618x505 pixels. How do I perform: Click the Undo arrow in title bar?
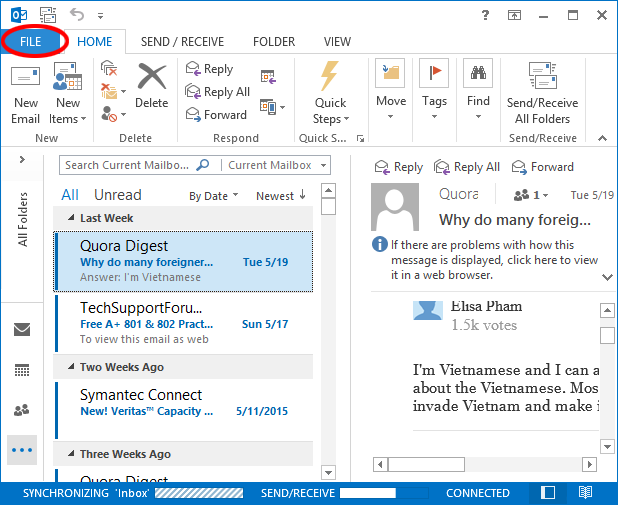point(77,15)
